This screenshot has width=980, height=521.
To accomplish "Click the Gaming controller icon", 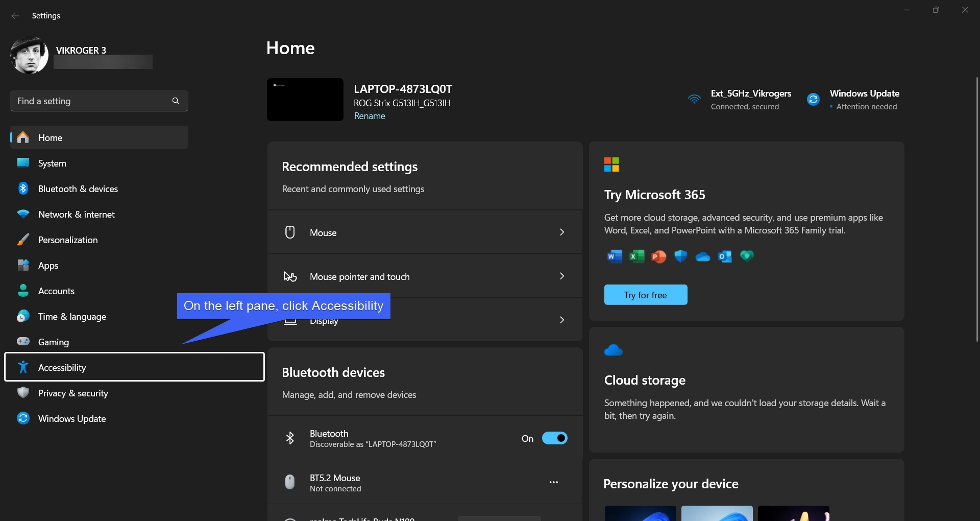I will (23, 341).
